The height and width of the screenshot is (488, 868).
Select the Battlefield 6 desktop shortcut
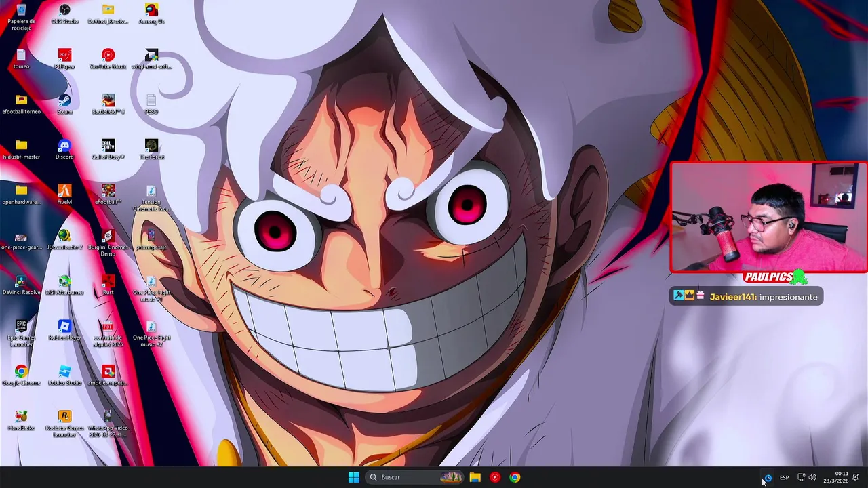(x=108, y=104)
